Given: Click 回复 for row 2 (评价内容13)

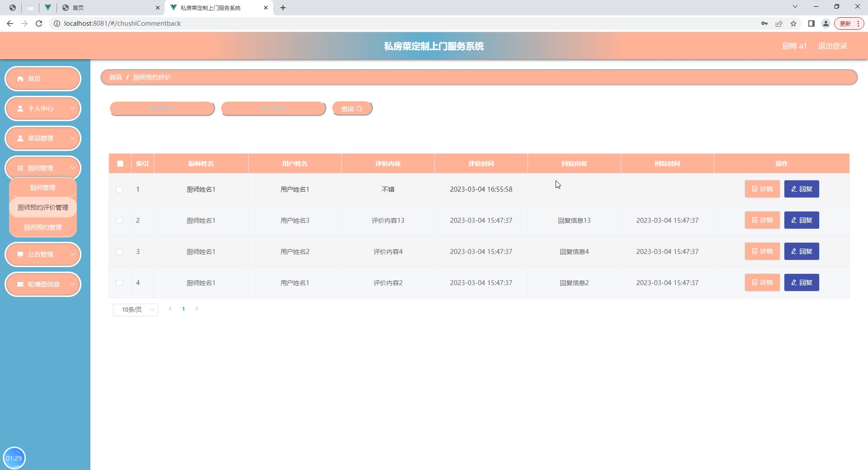Looking at the screenshot, I should pyautogui.click(x=802, y=220).
